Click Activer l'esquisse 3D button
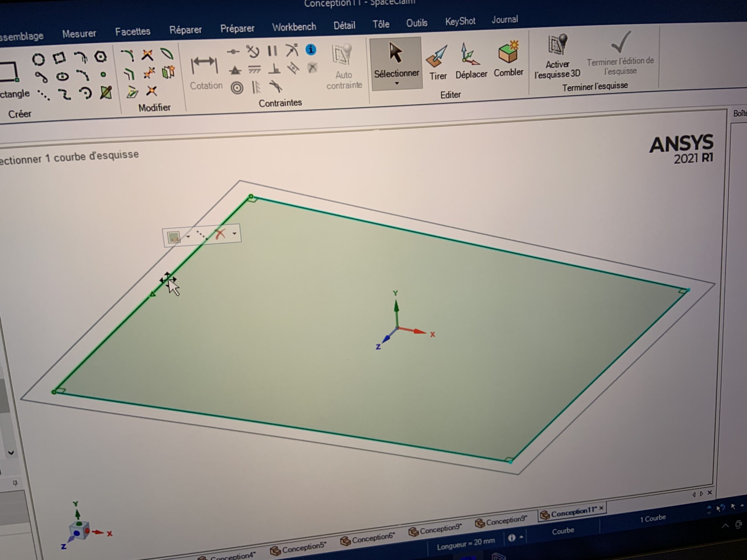747x560 pixels. tap(557, 57)
